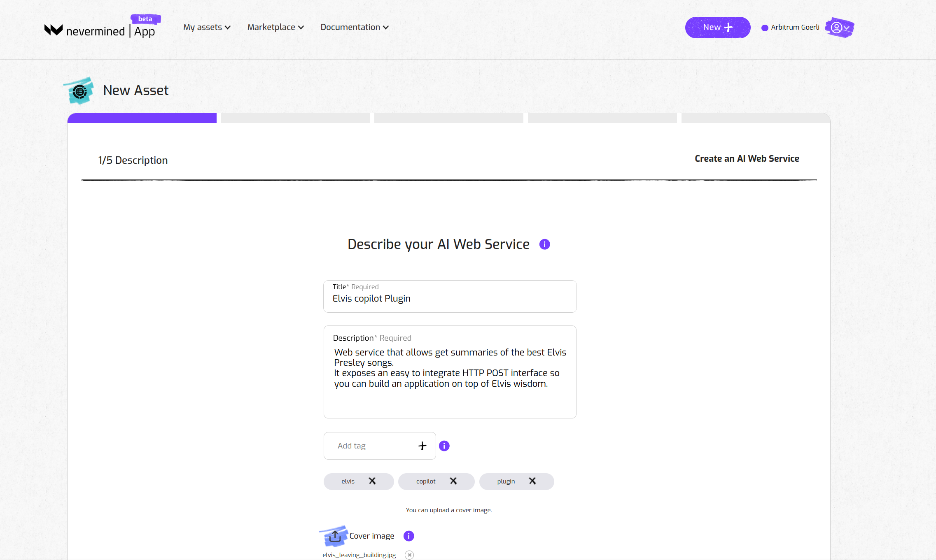Remove the elvis tag with X icon
The width and height of the screenshot is (936, 560).
point(371,481)
